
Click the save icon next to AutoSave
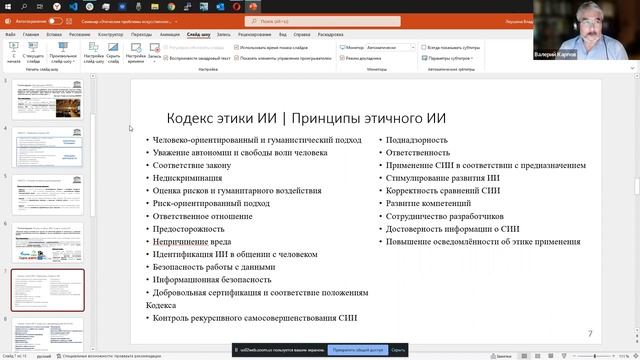(69, 21)
